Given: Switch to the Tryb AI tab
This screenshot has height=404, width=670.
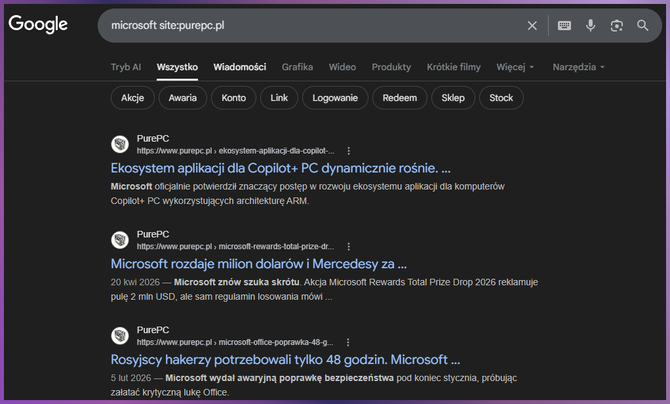Looking at the screenshot, I should pyautogui.click(x=126, y=67).
